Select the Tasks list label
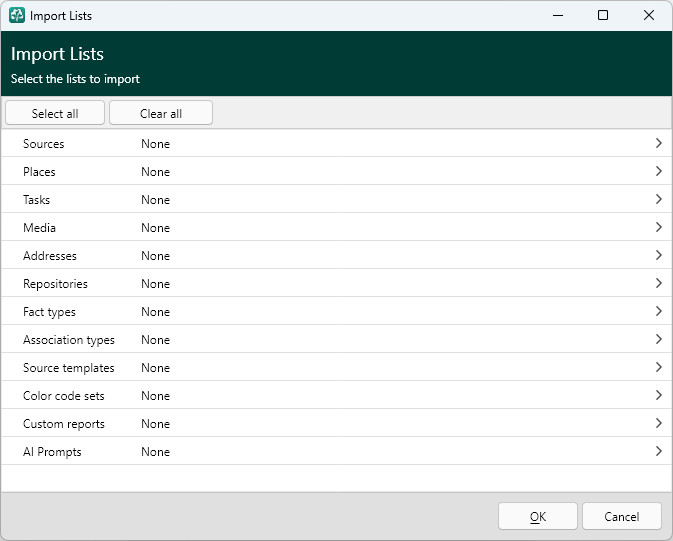Viewport: 673px width, 541px height. (36, 200)
